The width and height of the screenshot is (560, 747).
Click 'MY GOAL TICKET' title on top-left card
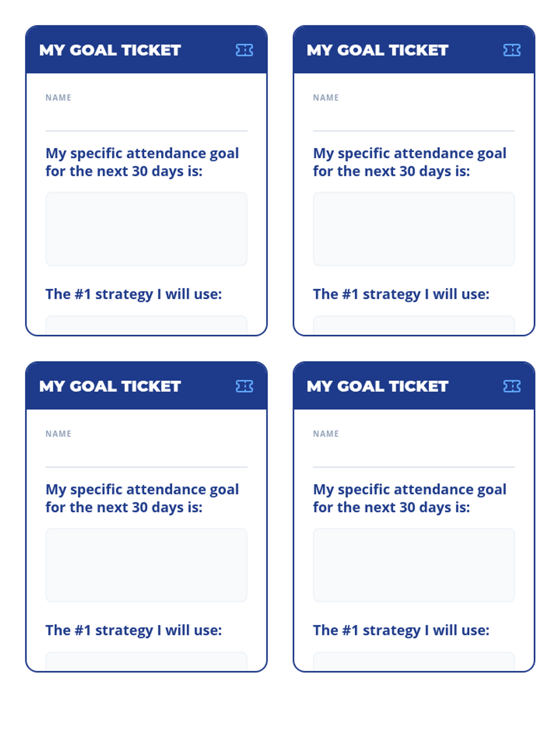110,50
